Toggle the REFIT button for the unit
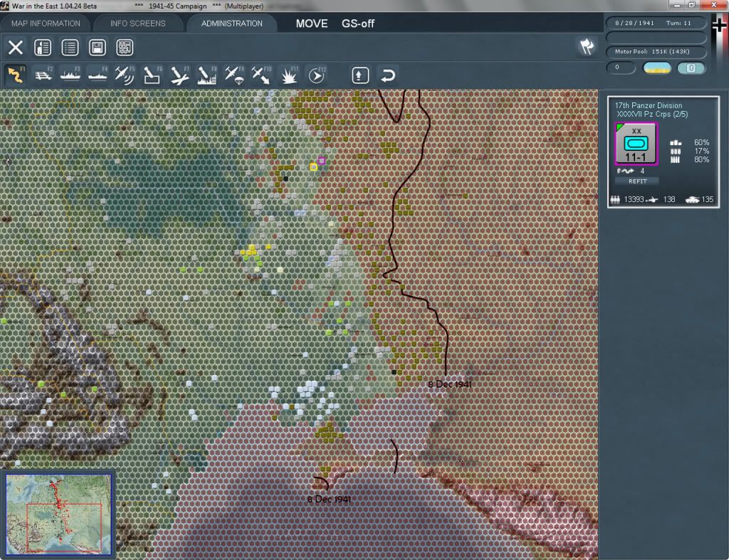 point(637,181)
